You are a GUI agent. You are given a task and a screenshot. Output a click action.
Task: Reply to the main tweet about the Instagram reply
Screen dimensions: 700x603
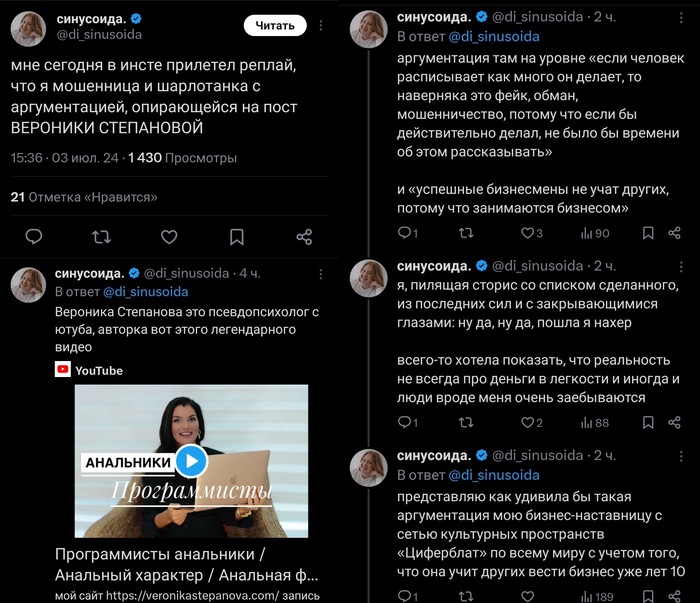click(34, 237)
